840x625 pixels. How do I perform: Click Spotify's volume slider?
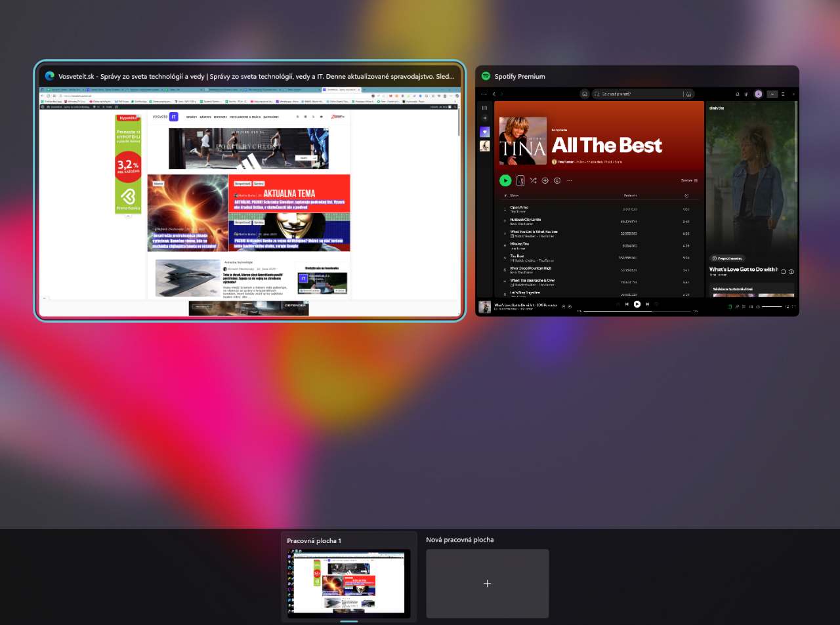tap(772, 306)
